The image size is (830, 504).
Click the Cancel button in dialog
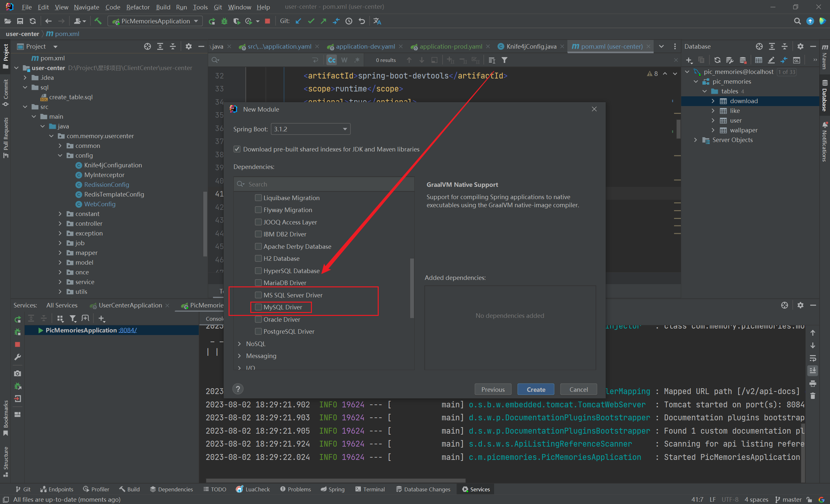577,389
